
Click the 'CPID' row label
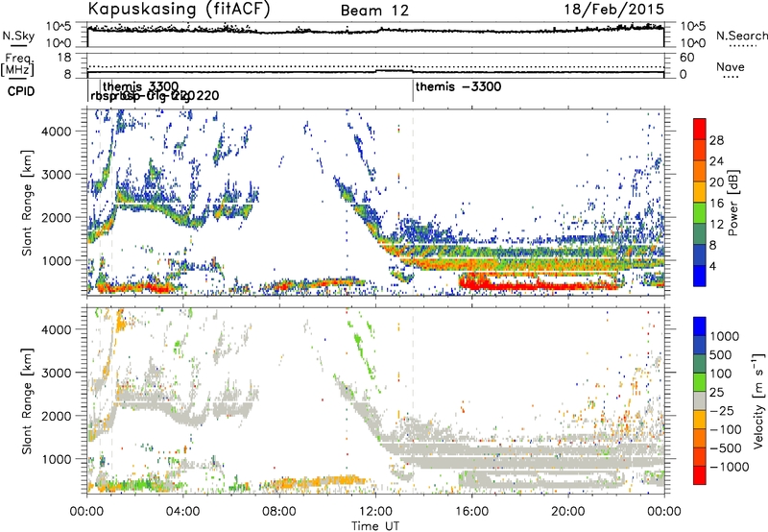21,91
